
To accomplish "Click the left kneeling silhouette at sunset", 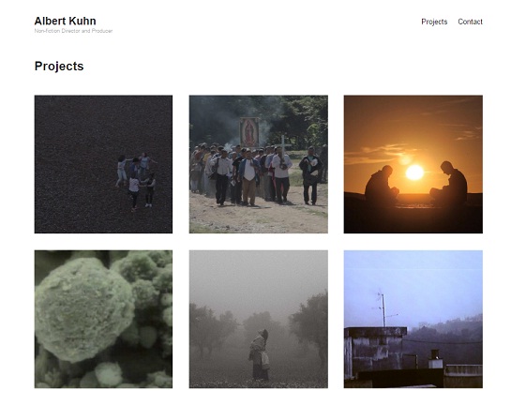I will 382,184.
